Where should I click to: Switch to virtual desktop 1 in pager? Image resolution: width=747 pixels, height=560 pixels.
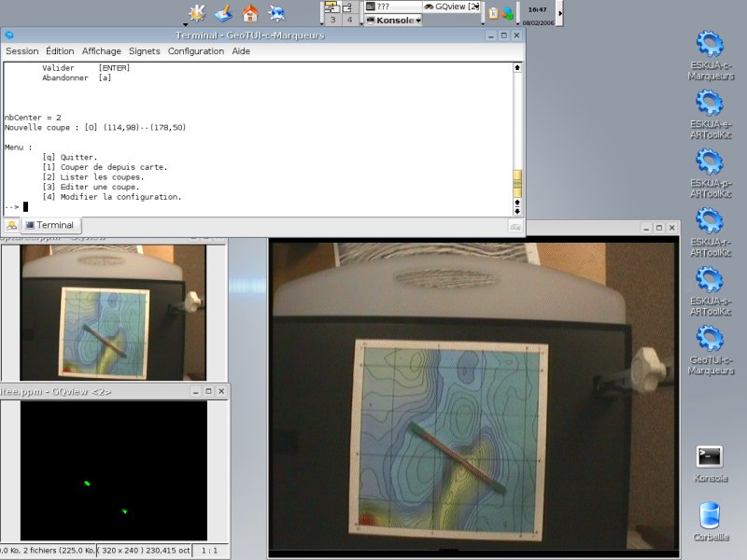click(x=332, y=7)
